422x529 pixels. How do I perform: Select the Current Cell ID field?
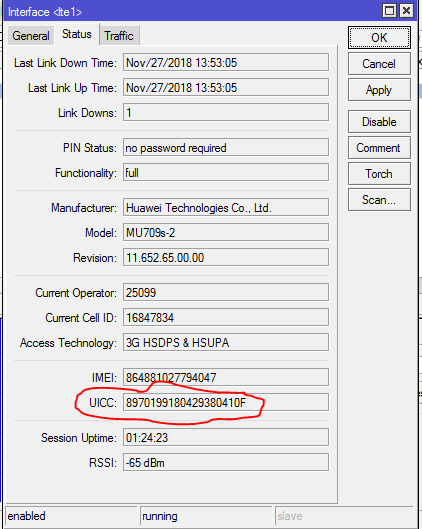226,317
